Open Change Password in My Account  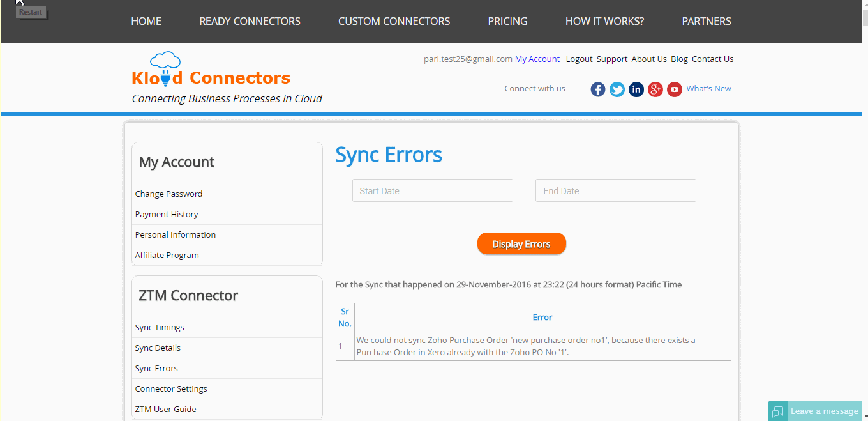(x=168, y=194)
